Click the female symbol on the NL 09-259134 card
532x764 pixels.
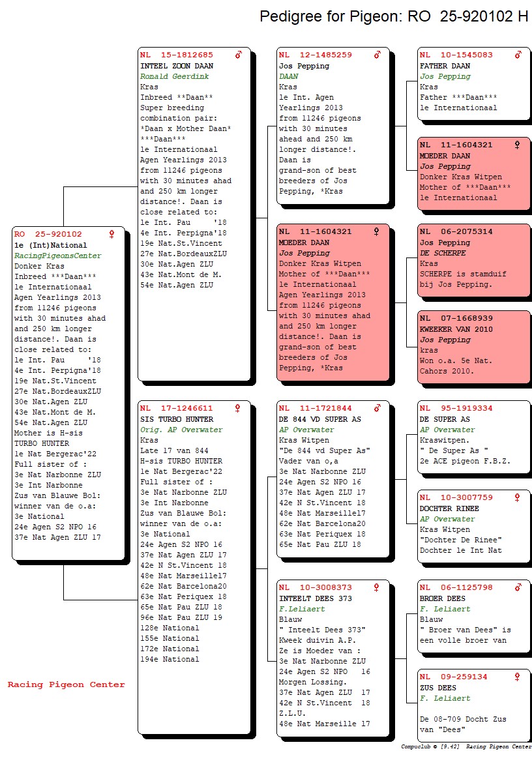[518, 677]
